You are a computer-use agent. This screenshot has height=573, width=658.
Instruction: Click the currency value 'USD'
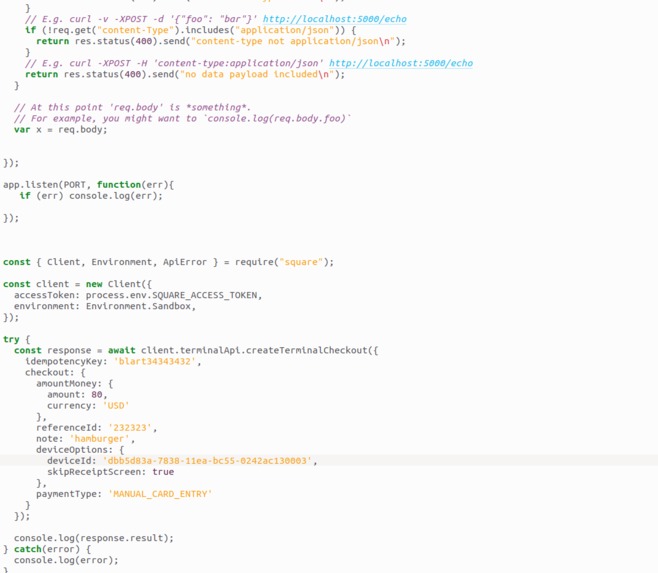(116, 406)
